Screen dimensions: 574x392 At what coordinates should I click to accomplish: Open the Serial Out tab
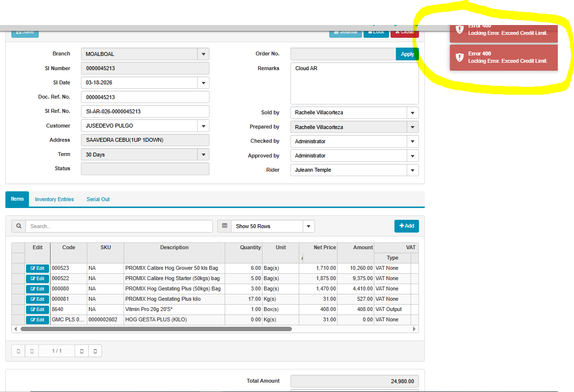(98, 199)
